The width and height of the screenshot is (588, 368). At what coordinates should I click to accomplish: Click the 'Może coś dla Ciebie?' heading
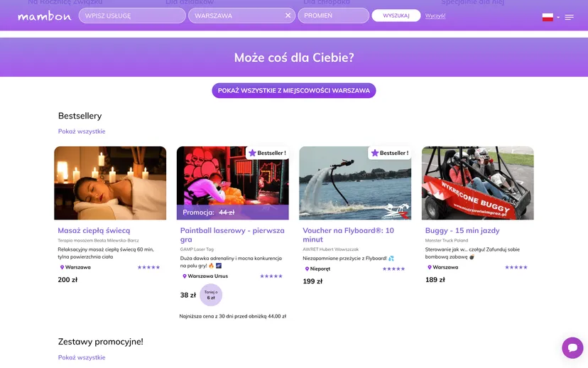[294, 58]
